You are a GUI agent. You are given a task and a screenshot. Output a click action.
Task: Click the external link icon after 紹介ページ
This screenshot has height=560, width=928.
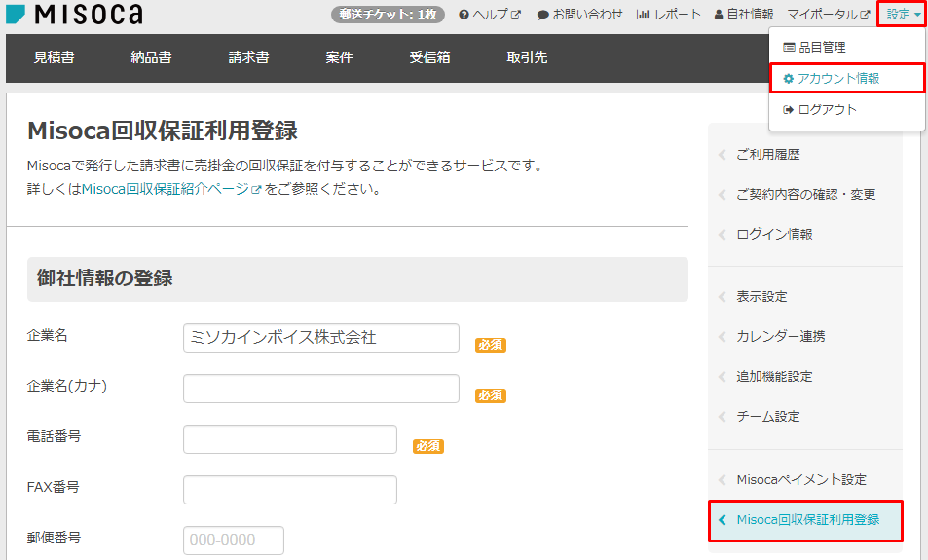pos(256,190)
